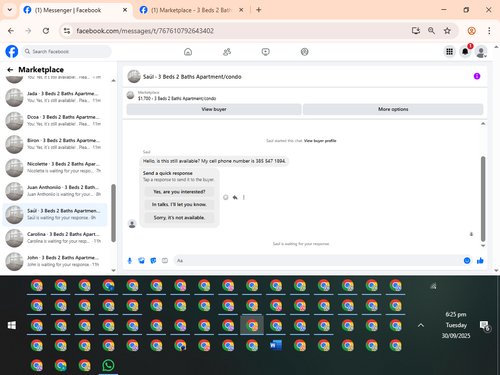Send quick reply 'Sorry, it's not available.'
This screenshot has width=500, height=375.
click(x=179, y=217)
